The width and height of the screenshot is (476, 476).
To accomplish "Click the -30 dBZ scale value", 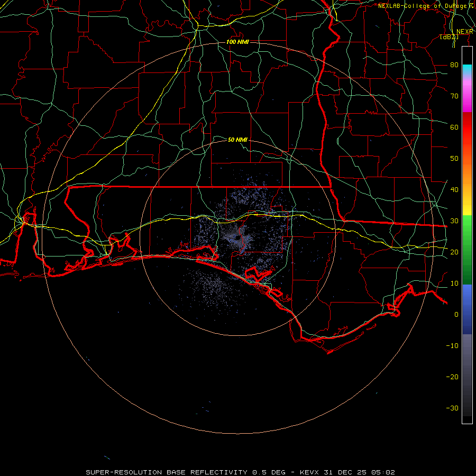I will 452,408.
